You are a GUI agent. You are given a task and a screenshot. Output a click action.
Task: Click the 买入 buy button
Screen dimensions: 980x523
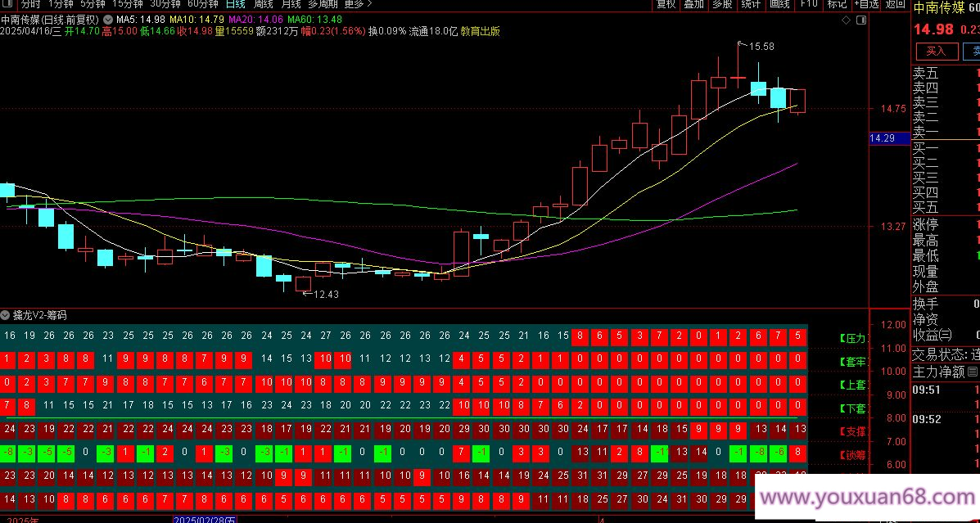point(936,51)
